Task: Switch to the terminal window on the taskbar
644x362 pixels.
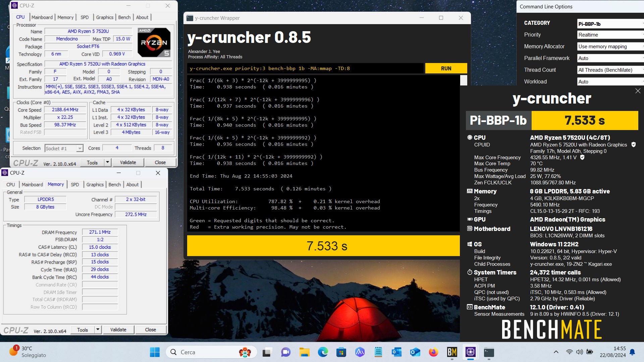Action: pyautogui.click(x=489, y=352)
